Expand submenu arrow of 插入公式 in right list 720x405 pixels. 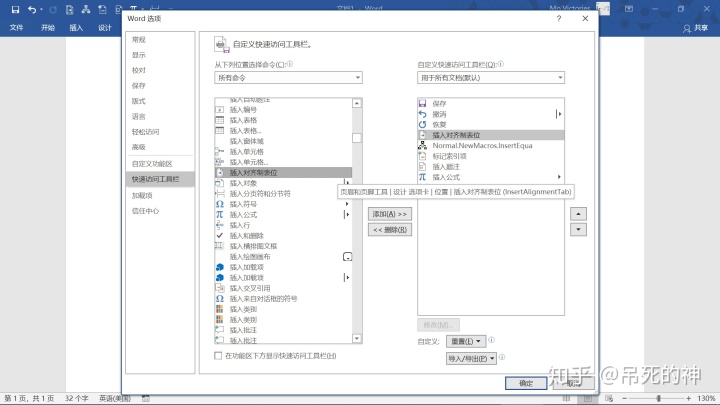[559, 177]
